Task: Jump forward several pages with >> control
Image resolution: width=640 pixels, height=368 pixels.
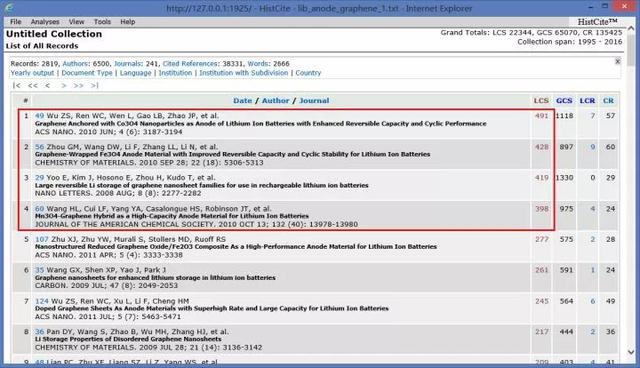Action: (x=78, y=85)
